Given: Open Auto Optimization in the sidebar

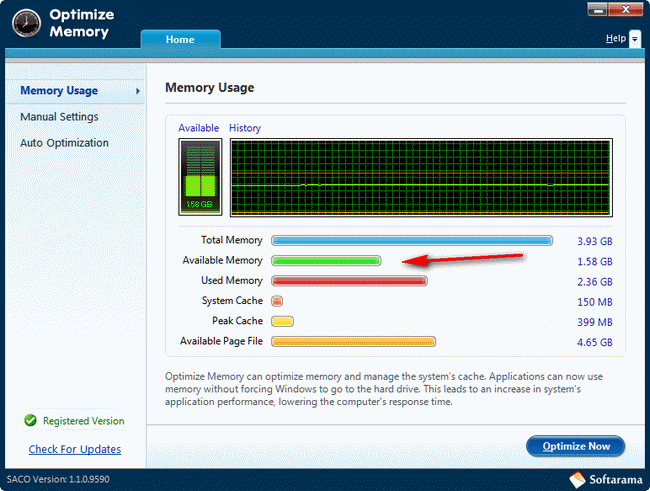Looking at the screenshot, I should coord(64,143).
